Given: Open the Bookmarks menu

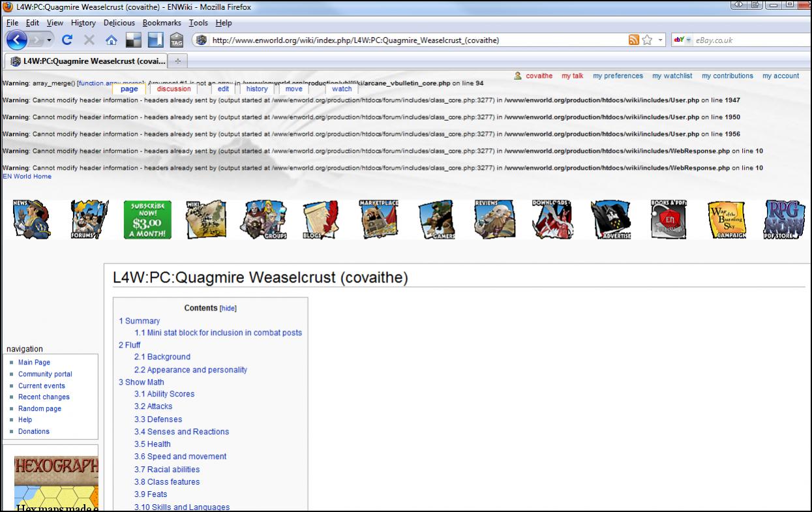Looking at the screenshot, I should [x=162, y=23].
